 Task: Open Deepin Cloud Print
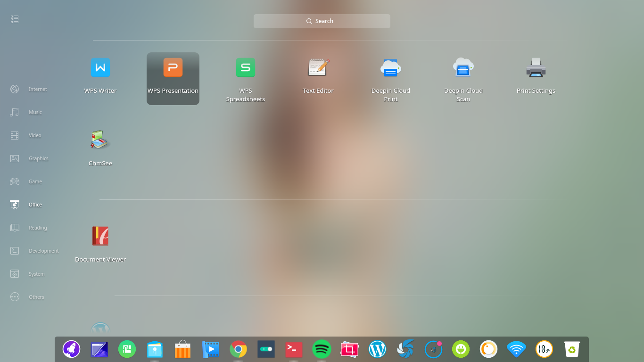391,67
